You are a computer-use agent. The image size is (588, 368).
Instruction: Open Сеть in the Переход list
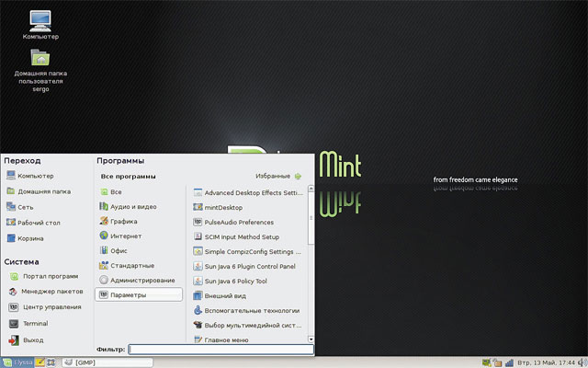coord(20,207)
